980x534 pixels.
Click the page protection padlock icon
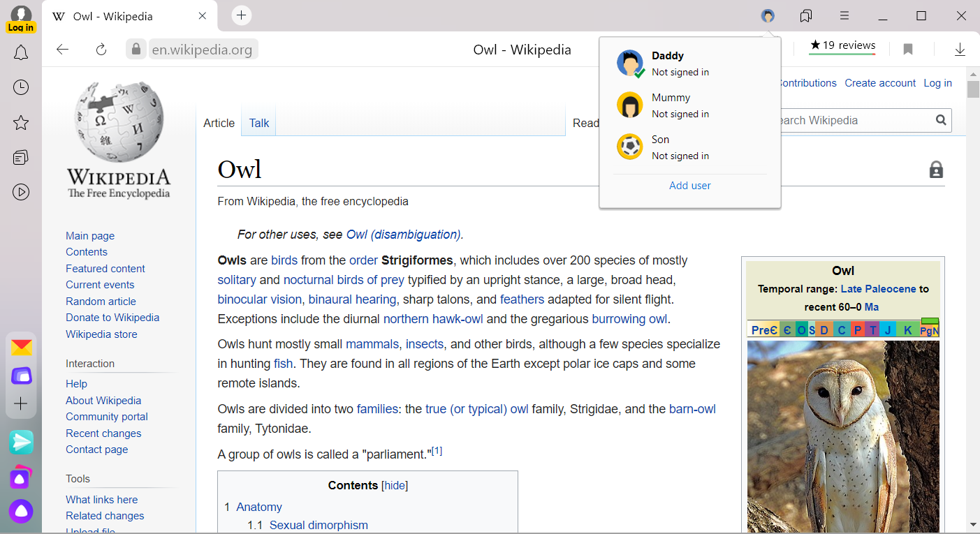(x=937, y=170)
